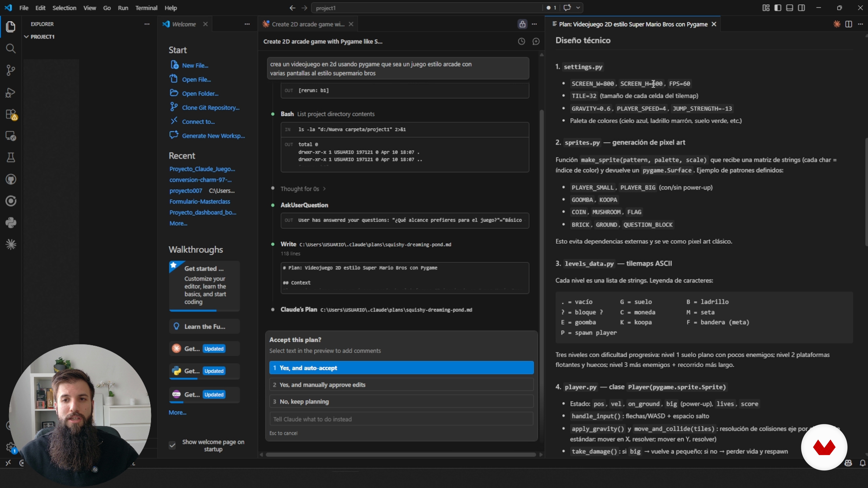Open the Terminal menu
868x488 pixels.
pyautogui.click(x=146, y=8)
